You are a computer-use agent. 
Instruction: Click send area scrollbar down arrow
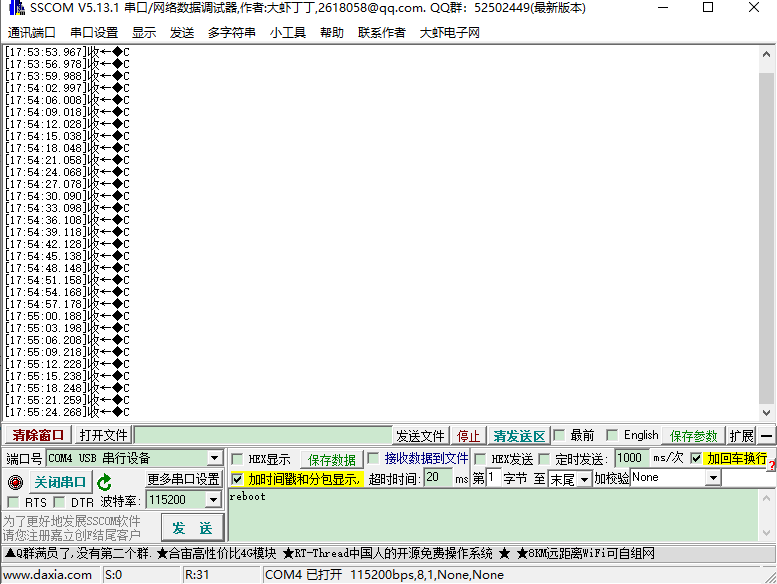(x=766, y=533)
